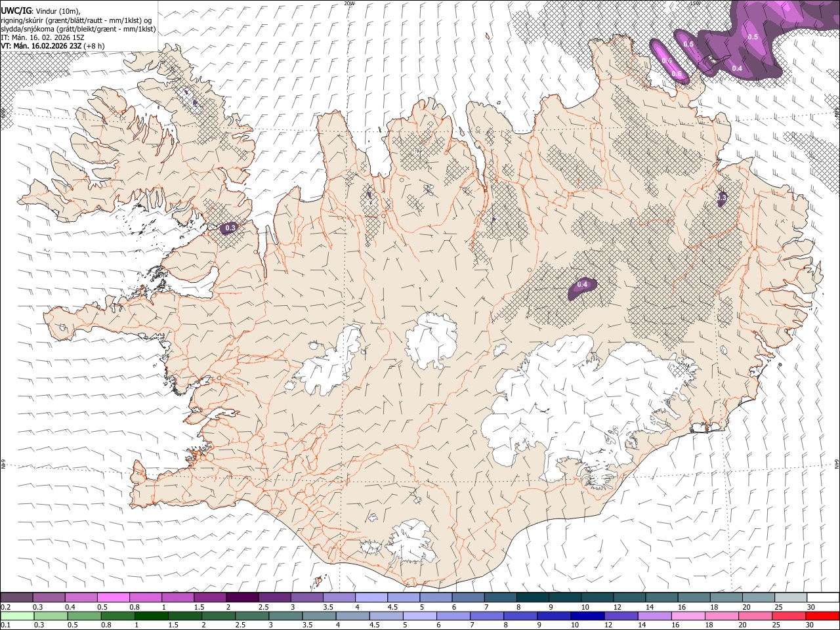
Task: Click the pale green rain-scale swatch labeled 0.1
Action: tap(17, 616)
